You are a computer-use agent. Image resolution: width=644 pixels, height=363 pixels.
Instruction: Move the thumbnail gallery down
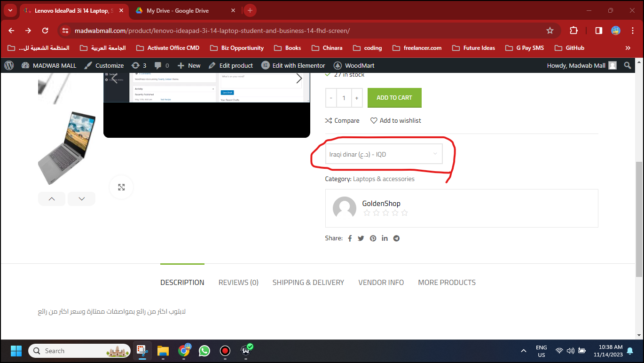click(82, 199)
